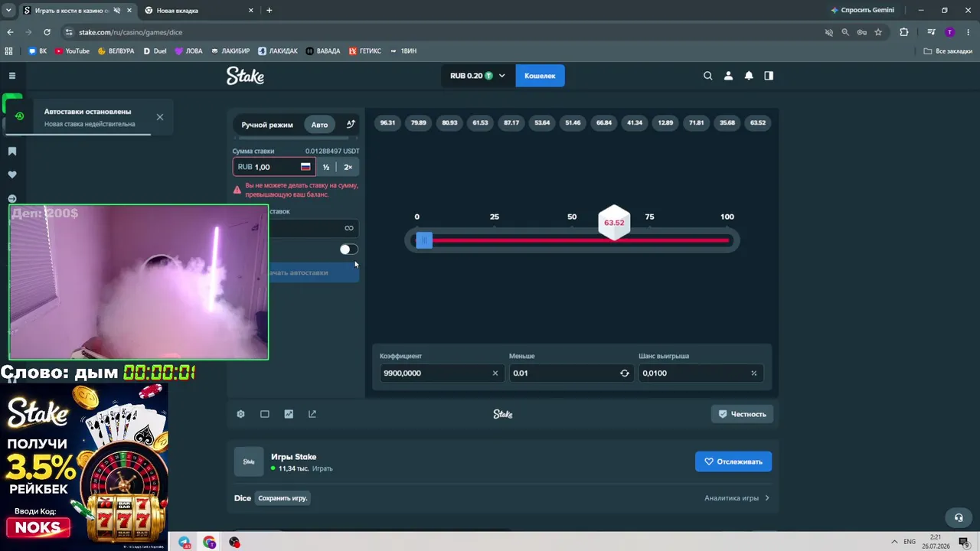
Task: Open the Кошелек wallet button
Action: (540, 76)
